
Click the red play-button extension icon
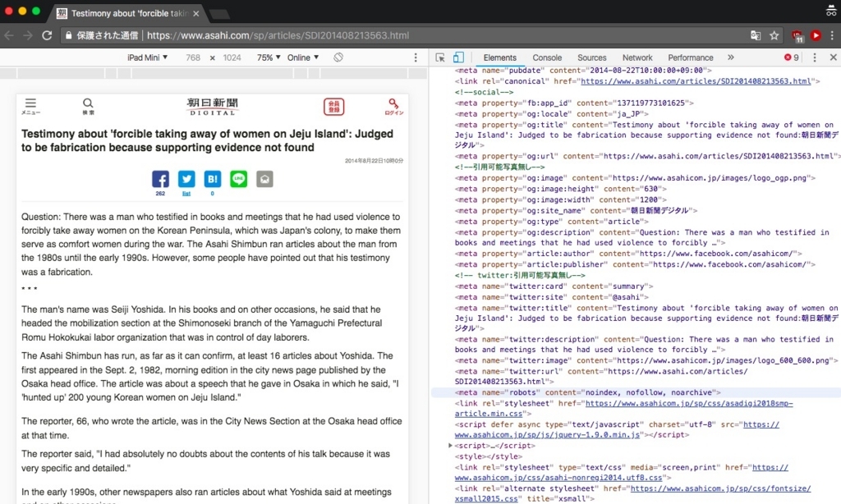tap(816, 35)
